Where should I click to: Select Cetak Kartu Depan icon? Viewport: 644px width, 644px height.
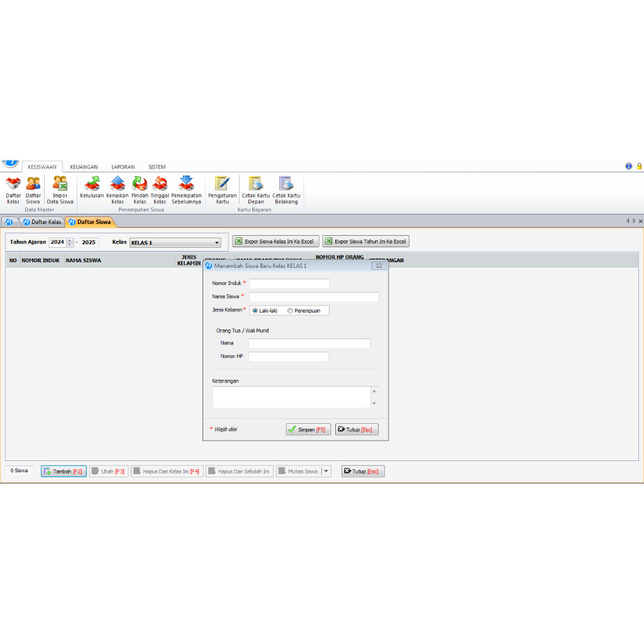point(255,189)
